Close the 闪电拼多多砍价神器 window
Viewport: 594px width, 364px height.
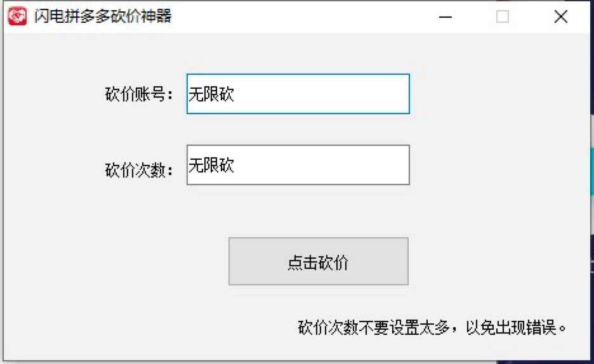(x=560, y=17)
